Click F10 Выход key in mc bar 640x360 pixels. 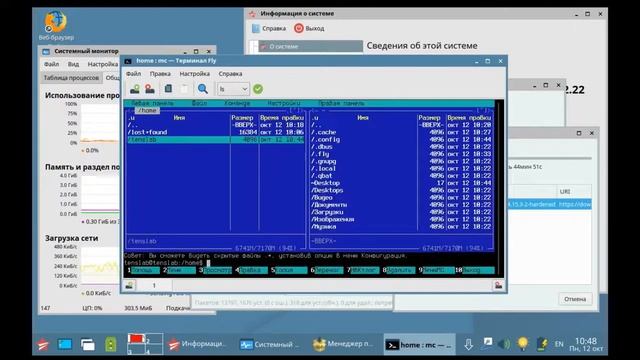pos(475,270)
